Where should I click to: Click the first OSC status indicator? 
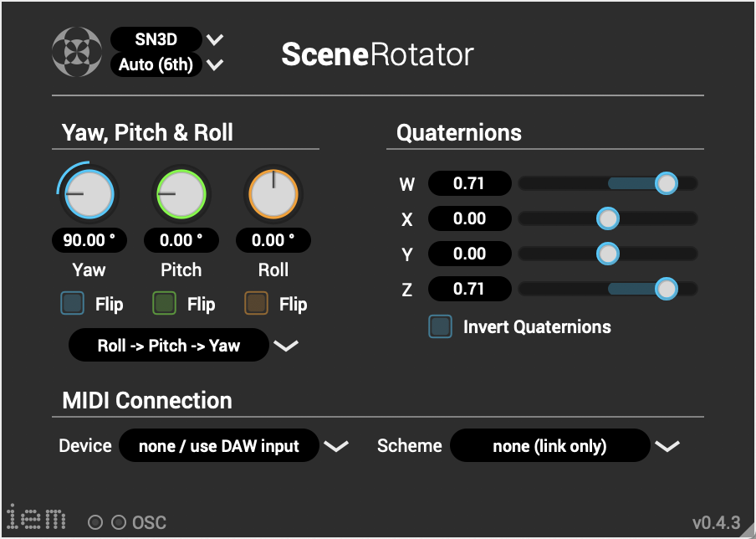pyautogui.click(x=96, y=523)
